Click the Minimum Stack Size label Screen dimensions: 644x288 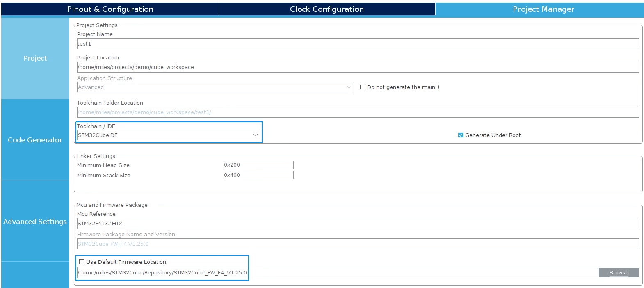tap(104, 175)
